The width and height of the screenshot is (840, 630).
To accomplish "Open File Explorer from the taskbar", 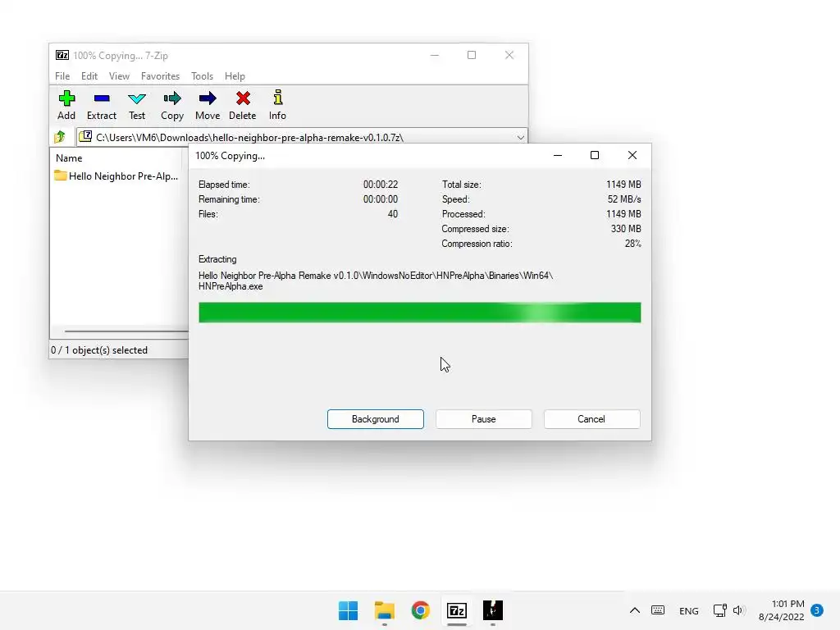I will pos(384,610).
